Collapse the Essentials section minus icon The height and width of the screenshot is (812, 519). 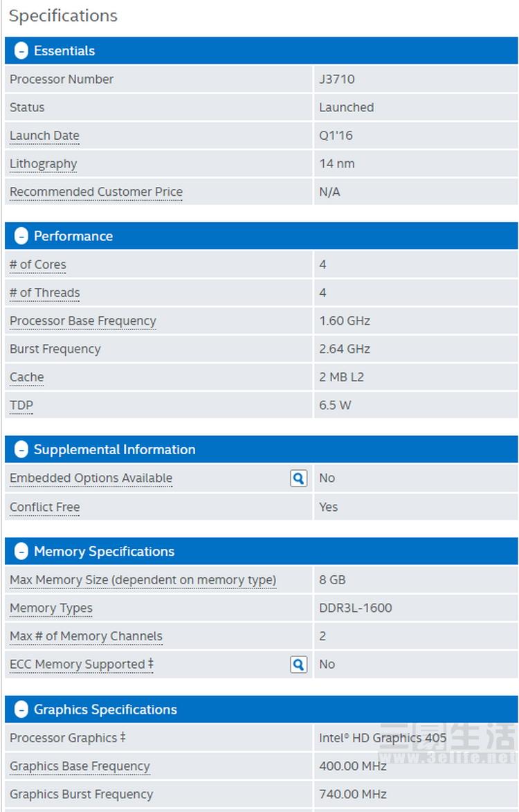pyautogui.click(x=21, y=51)
